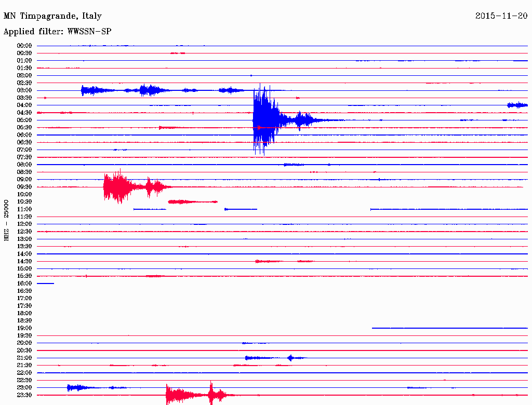Screen dimensions: 532x405
Task: Select the 08:00 time label
Action: tap(24, 165)
